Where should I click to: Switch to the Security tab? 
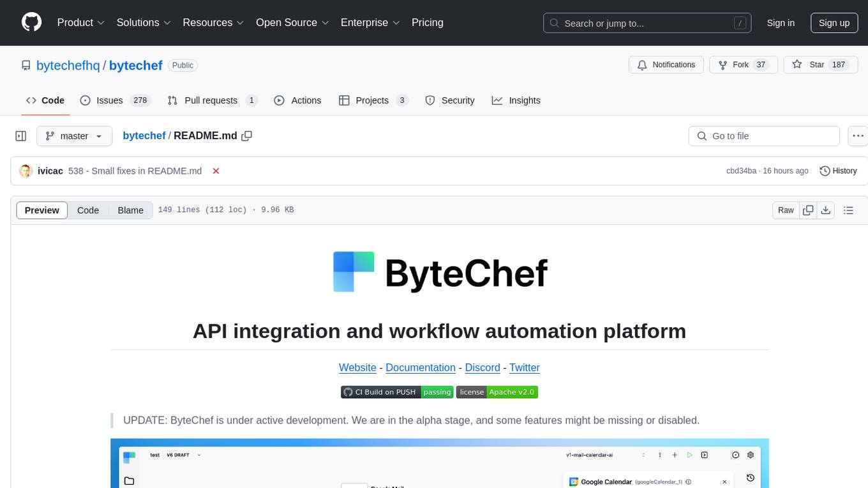[450, 100]
